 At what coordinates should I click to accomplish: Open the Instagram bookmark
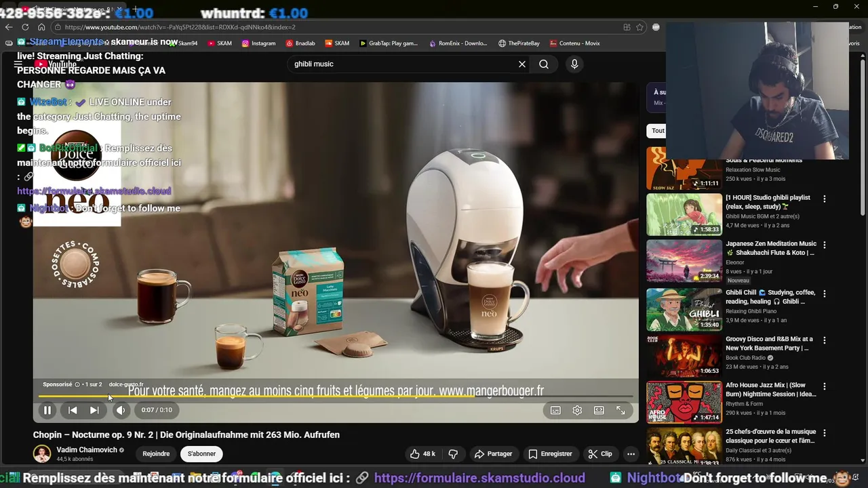coord(258,43)
